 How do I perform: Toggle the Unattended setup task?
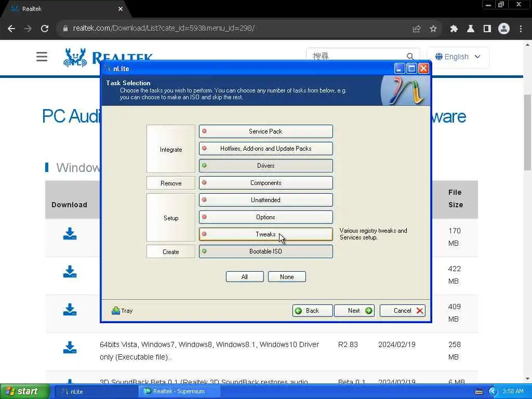265,200
